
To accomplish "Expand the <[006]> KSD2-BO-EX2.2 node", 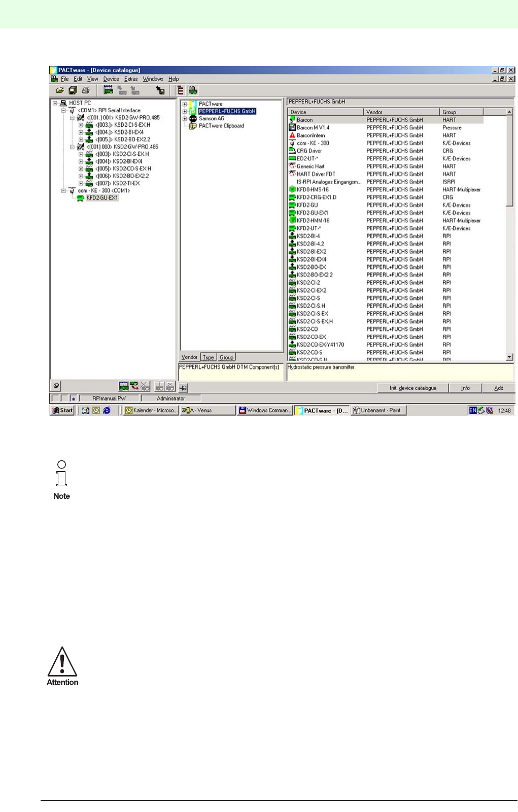I will [x=81, y=176].
